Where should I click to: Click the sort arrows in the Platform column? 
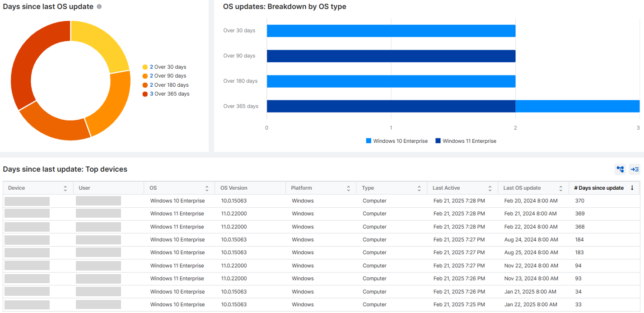(x=349, y=188)
